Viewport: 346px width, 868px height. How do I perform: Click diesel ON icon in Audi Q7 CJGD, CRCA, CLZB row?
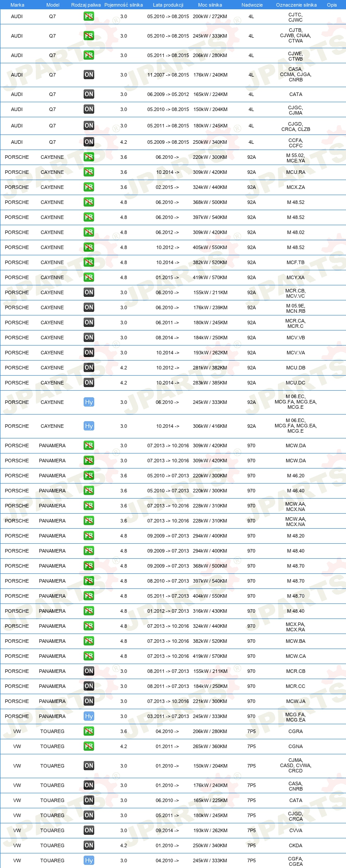(x=89, y=126)
